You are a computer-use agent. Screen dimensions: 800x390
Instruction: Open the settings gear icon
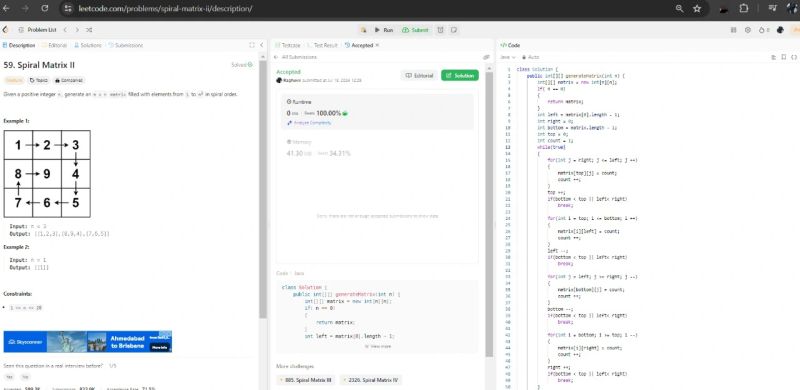pos(747,30)
